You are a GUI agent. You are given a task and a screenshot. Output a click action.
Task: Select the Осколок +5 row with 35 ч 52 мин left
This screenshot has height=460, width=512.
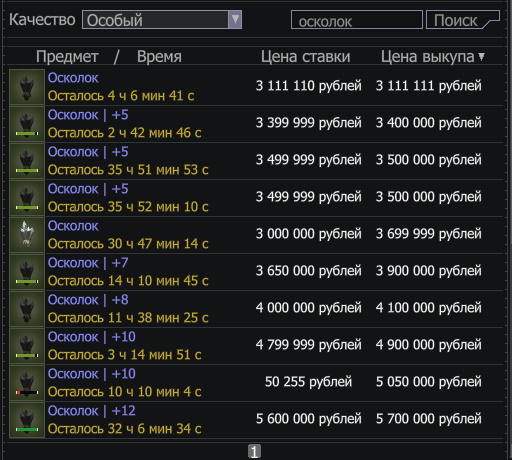tap(256, 198)
